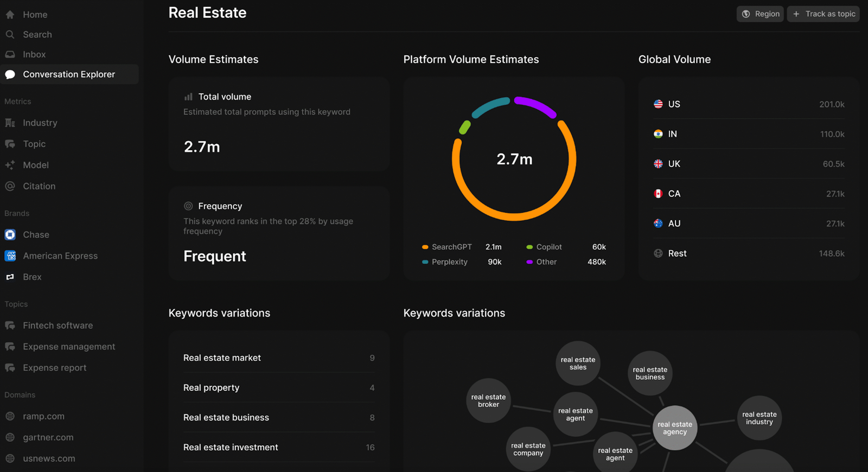Click the Conversation Explorer chat bubble icon
The height and width of the screenshot is (472, 868).
pyautogui.click(x=10, y=74)
